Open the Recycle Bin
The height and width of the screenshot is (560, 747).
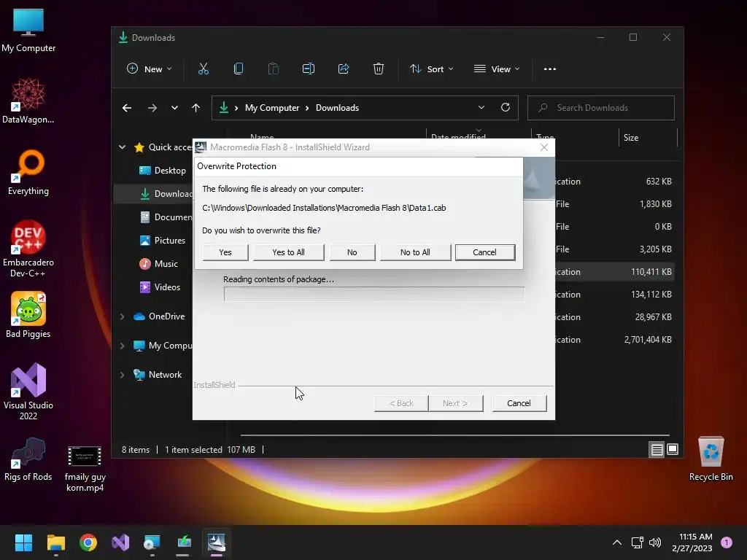pos(711,459)
